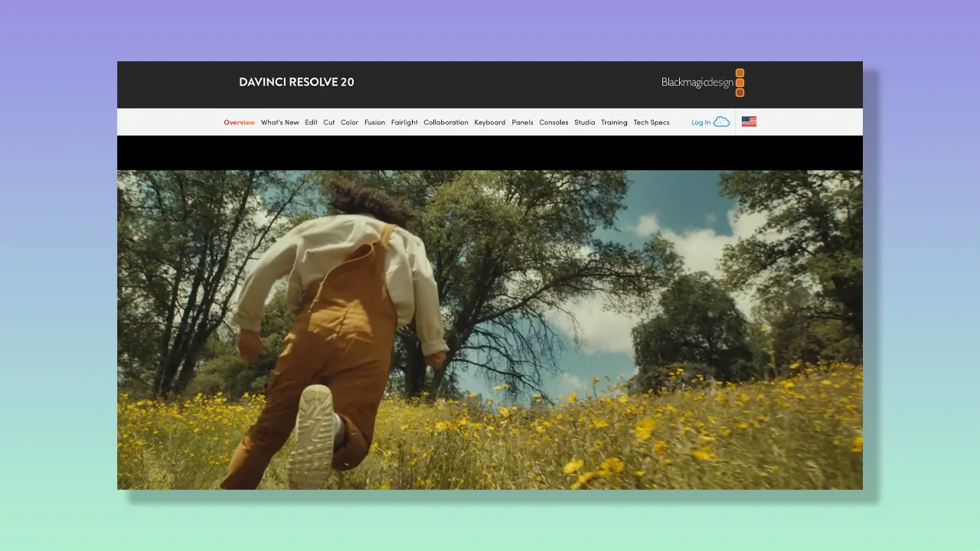View the Keyboard tab
This screenshot has height=551, width=980.
(490, 122)
